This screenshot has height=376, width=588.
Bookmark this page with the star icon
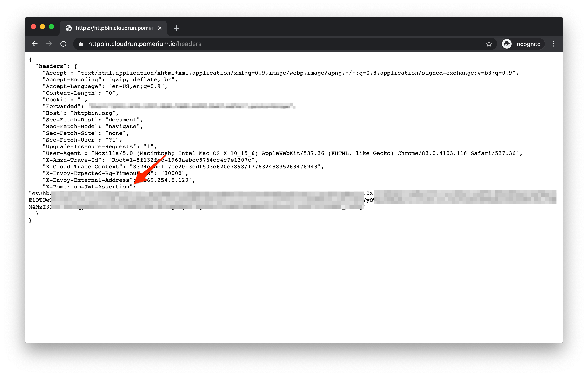(x=489, y=44)
